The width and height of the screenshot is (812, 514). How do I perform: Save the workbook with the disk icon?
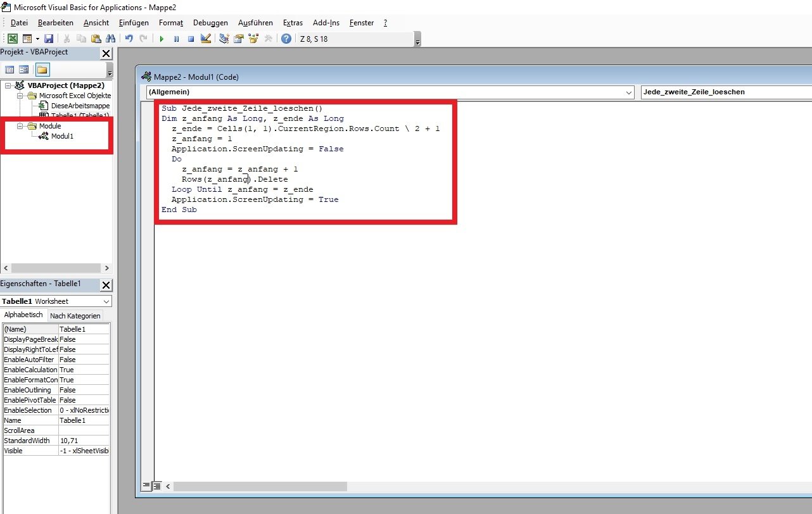click(x=49, y=39)
